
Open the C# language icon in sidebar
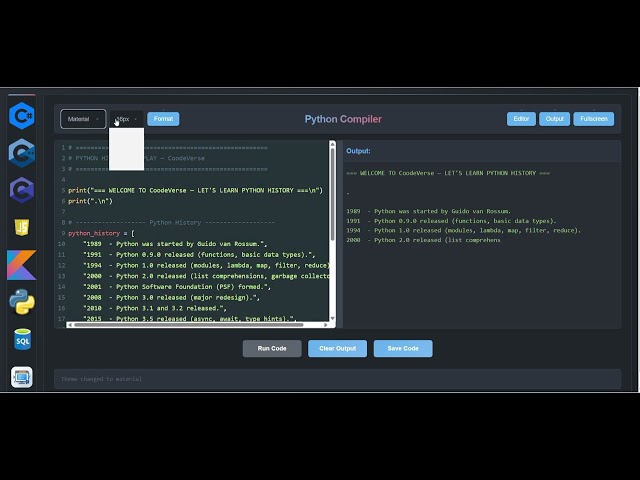[x=22, y=116]
